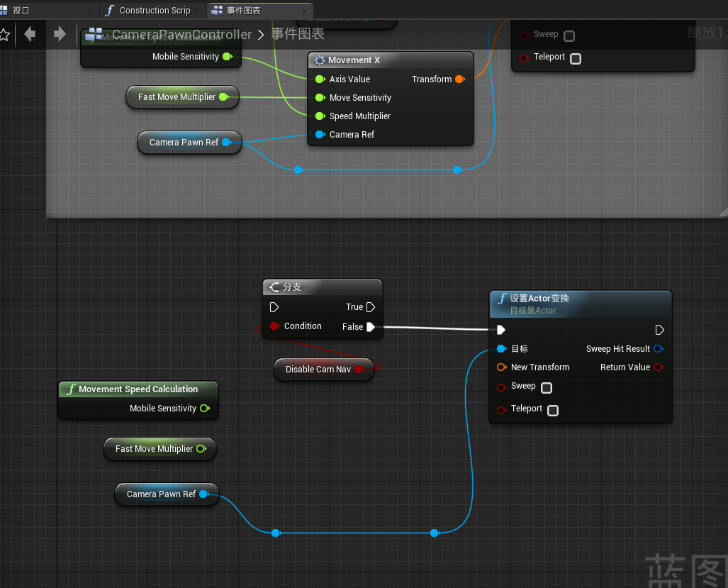Open the 视口 tab
The height and width of the screenshot is (588, 728).
point(47,10)
